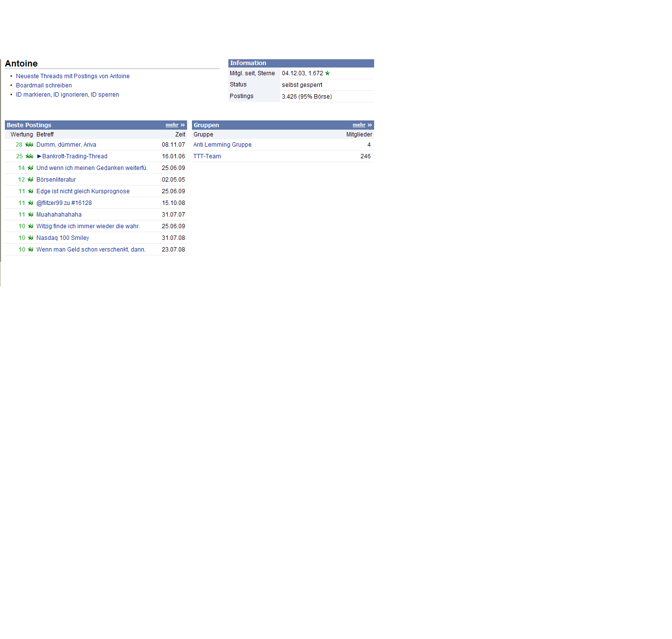Screen dimensions: 672x639
Task: Click rating stars icon next to Bankrott-Trading-Thread
Action: coord(29,156)
